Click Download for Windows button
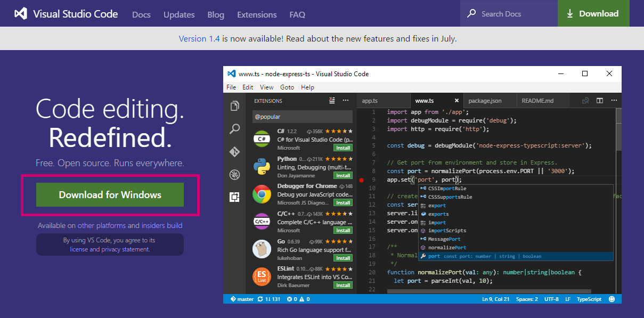The image size is (644, 318). 110,194
